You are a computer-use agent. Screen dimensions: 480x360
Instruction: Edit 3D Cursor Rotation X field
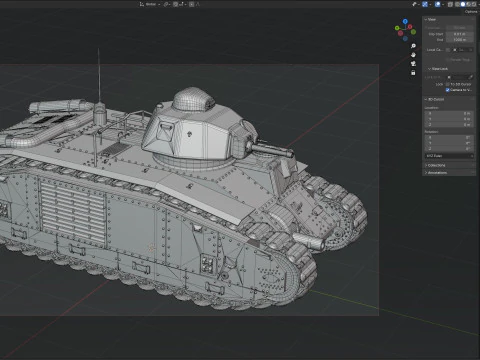click(449, 137)
